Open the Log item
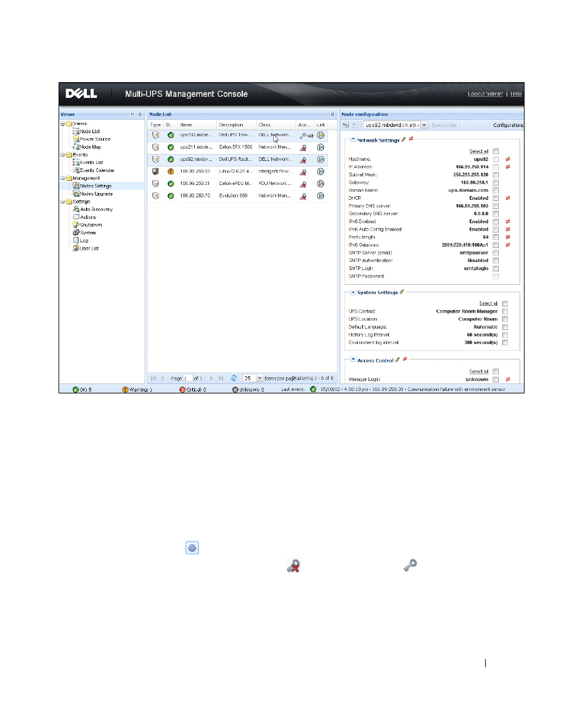 click(84, 240)
